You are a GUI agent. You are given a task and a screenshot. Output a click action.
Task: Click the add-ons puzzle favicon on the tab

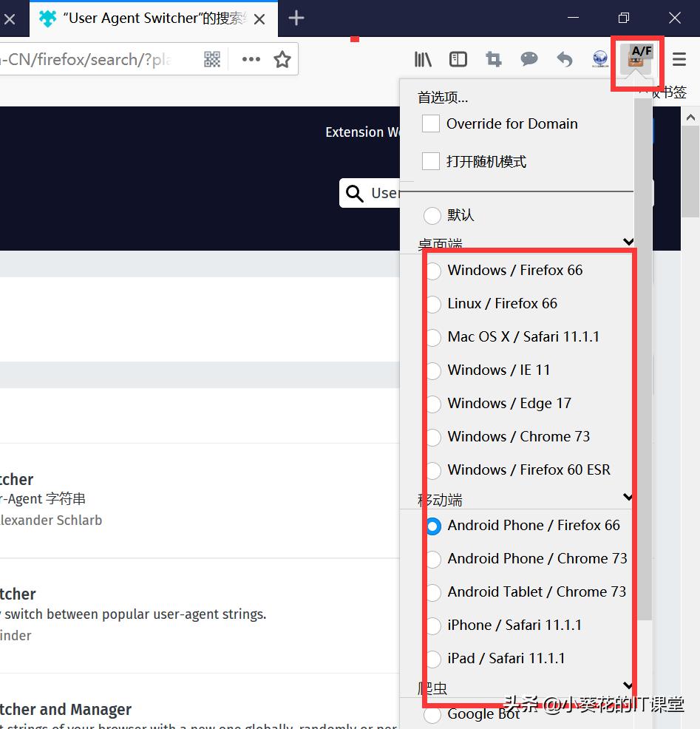[48, 18]
